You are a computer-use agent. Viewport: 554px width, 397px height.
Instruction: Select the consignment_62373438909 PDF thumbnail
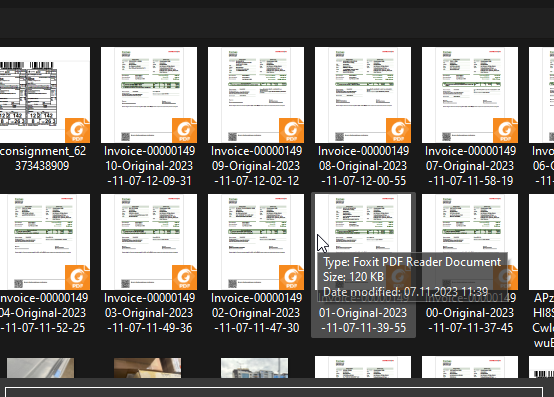(45, 95)
